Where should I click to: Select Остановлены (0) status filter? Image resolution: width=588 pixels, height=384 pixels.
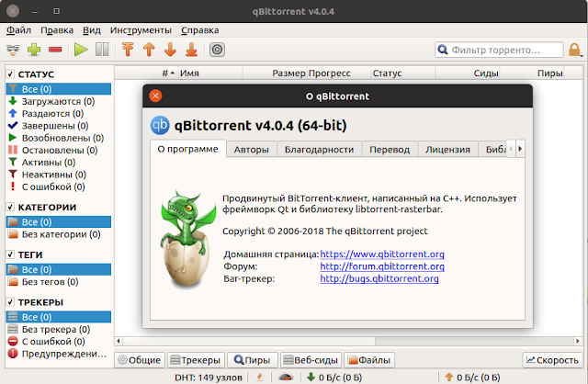pos(59,150)
